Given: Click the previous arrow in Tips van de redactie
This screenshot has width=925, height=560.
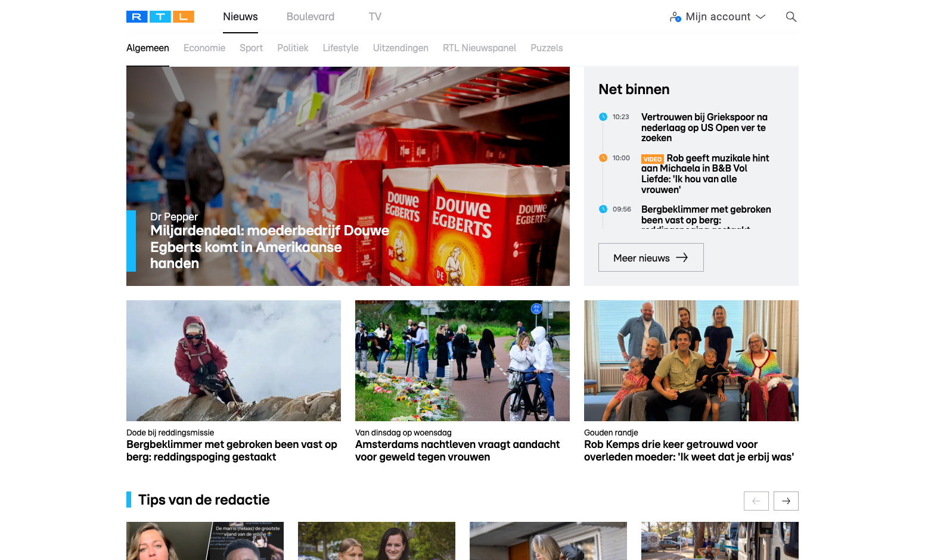Looking at the screenshot, I should point(756,501).
